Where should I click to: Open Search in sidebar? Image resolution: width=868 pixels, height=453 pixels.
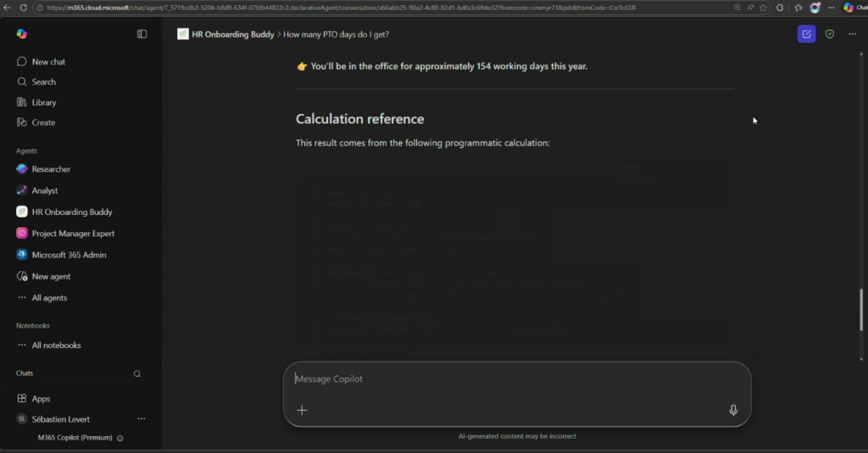click(44, 82)
